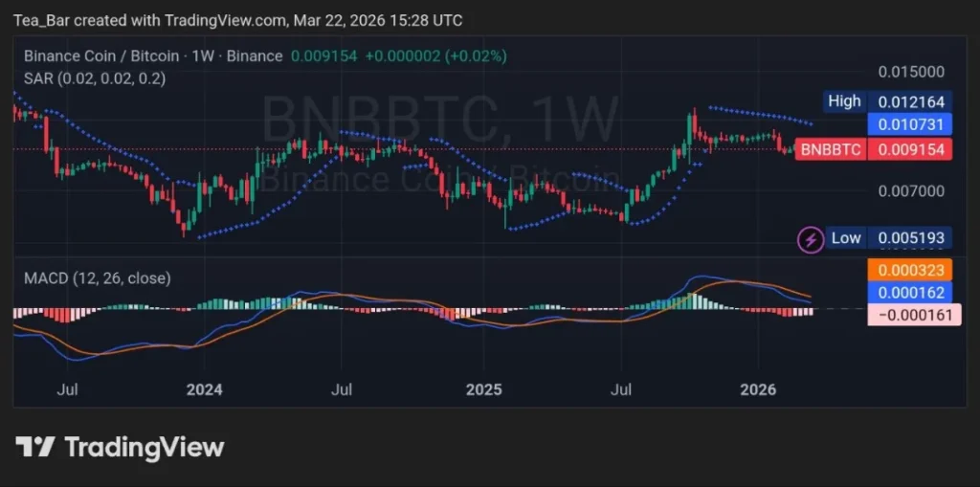
Task: Click the blue 0.010731 SAR value label
Action: tap(910, 124)
